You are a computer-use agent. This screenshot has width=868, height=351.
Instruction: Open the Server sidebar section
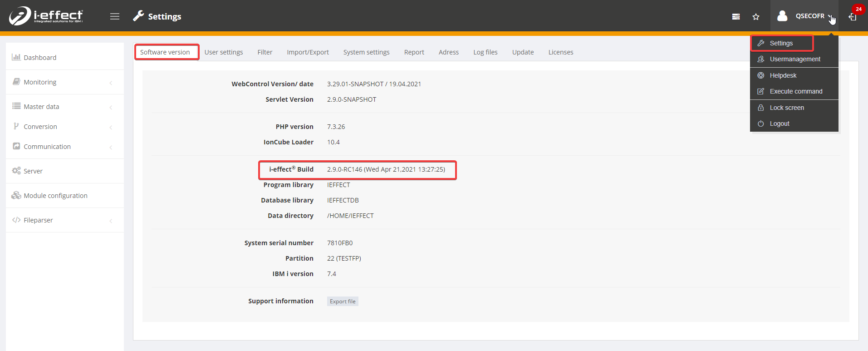click(33, 171)
